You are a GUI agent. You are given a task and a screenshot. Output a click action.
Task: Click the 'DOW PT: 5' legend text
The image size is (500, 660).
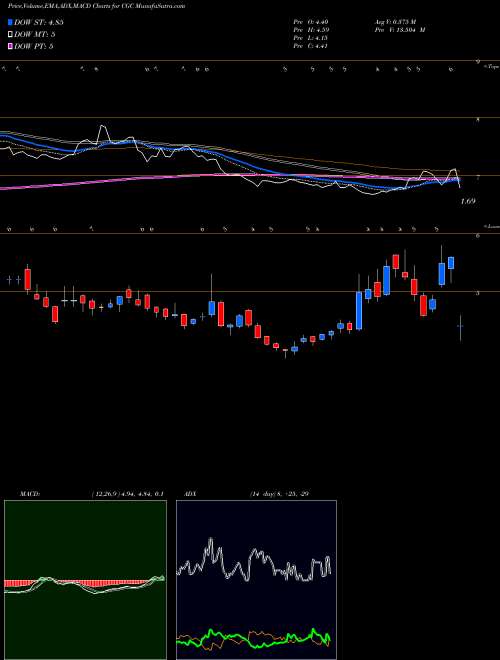pyautogui.click(x=34, y=46)
